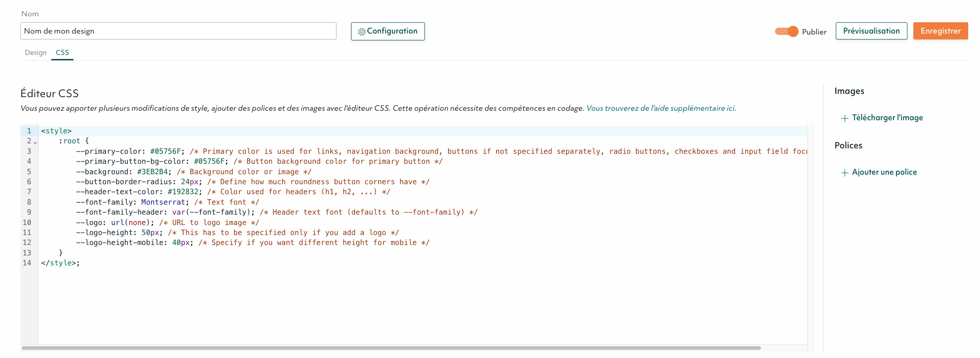Click the 'Publier' label text
980x358 pixels.
(814, 32)
